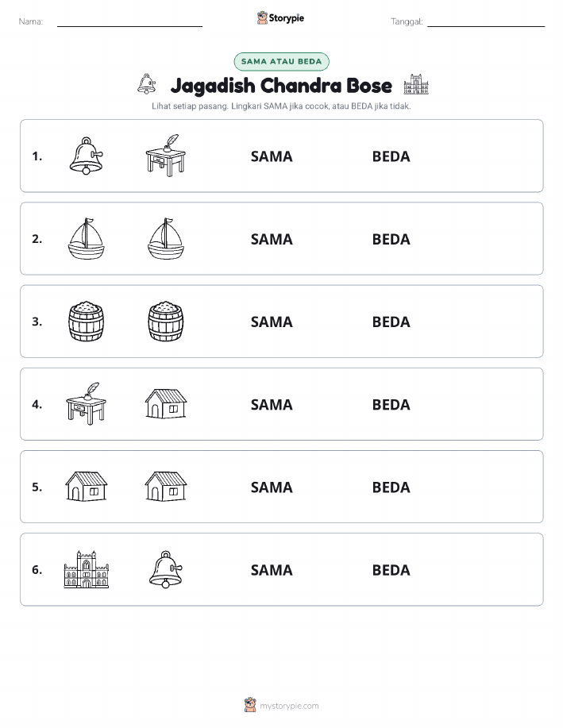
Task: Click the Tanggal date line
Action: (x=486, y=22)
